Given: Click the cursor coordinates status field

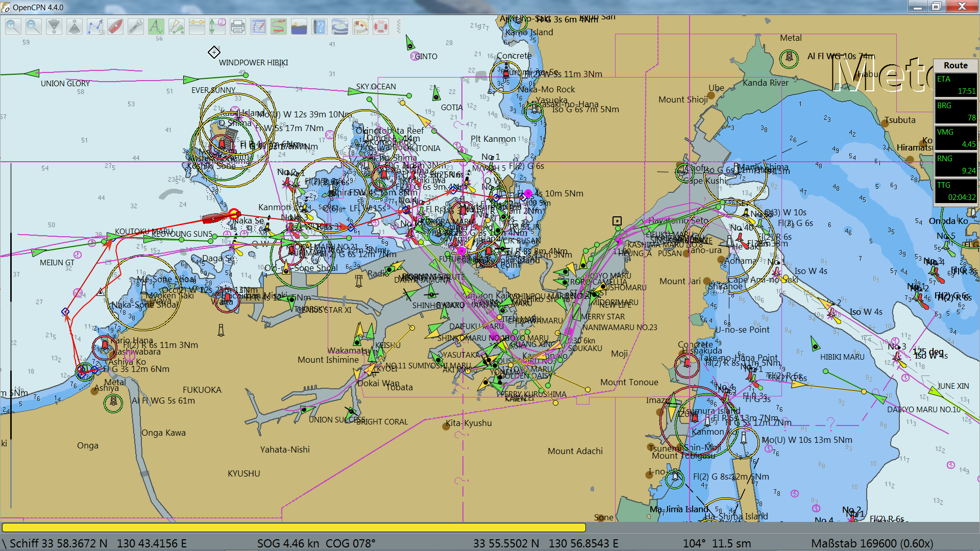Looking at the screenshot, I should pyautogui.click(x=545, y=543).
